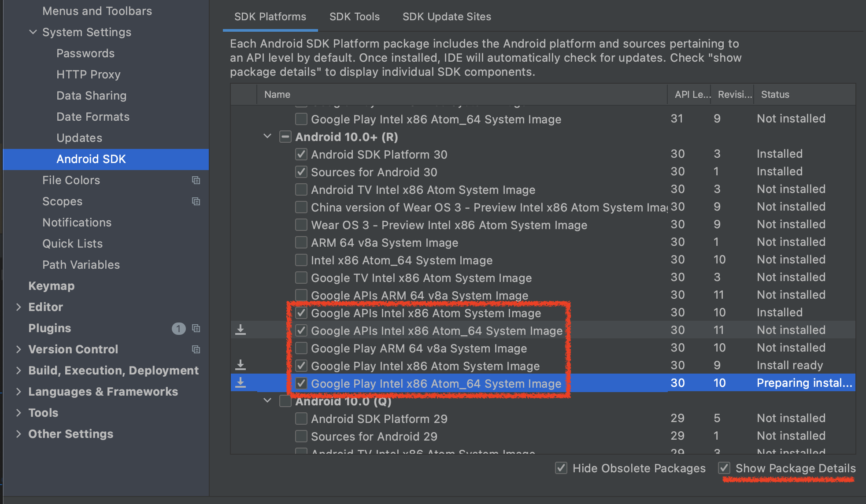This screenshot has height=504, width=866.
Task: Uncheck Sources for Android 30
Action: (301, 172)
